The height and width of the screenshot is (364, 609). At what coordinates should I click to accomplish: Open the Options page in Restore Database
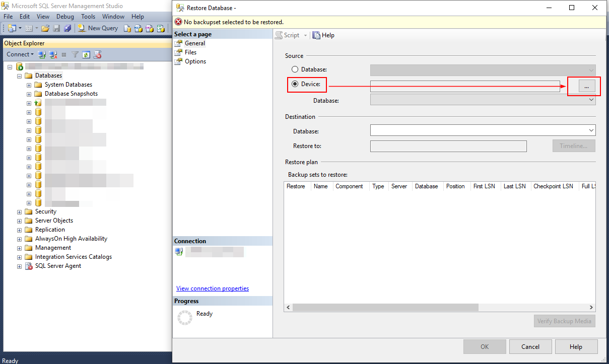click(x=195, y=61)
